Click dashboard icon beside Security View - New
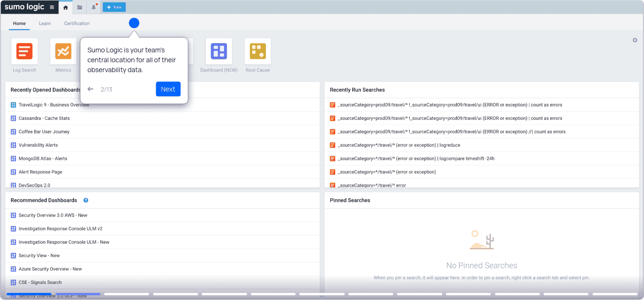This screenshot has width=644, height=300. tap(13, 256)
